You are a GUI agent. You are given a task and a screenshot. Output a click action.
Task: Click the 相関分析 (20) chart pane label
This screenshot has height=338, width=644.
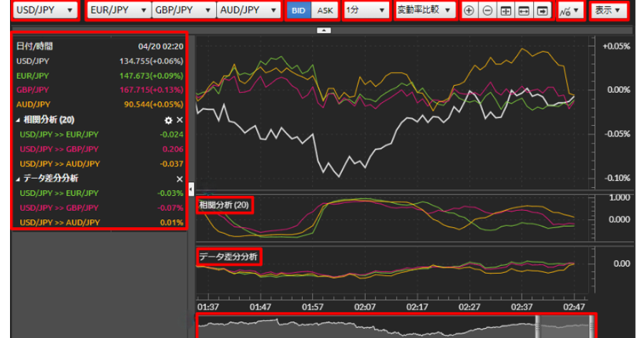225,205
